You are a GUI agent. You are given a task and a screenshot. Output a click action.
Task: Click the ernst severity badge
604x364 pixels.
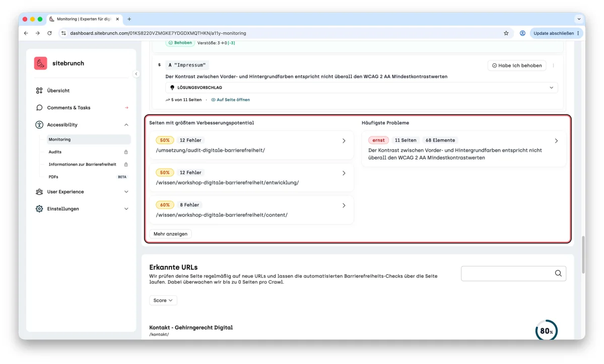coord(378,140)
